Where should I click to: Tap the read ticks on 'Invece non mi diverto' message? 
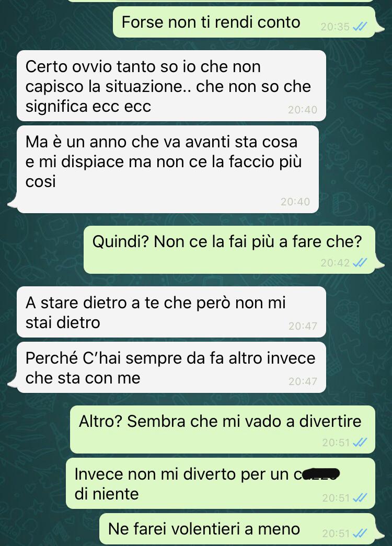click(x=360, y=498)
